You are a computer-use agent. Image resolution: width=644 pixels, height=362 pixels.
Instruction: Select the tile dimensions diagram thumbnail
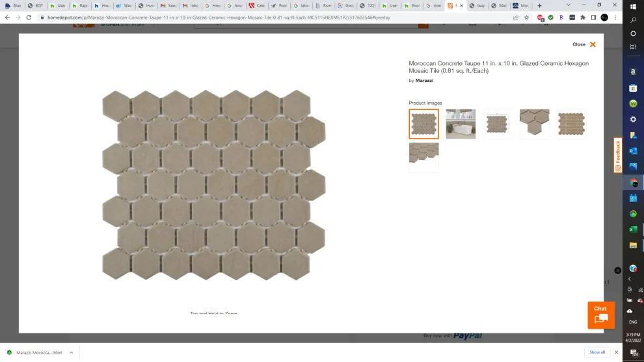coord(498,124)
